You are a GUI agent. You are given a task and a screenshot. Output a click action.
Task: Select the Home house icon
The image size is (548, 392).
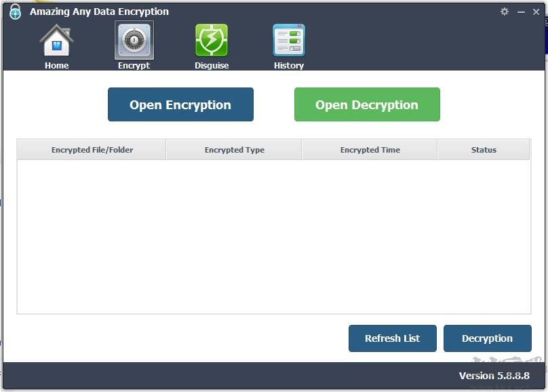[x=56, y=41]
